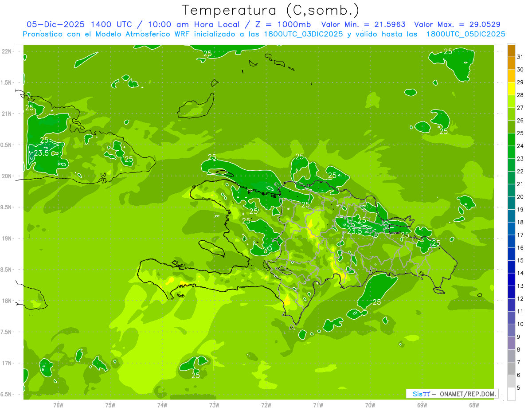
Task: Click the '17N' latitude axis label
Action: coord(7,363)
